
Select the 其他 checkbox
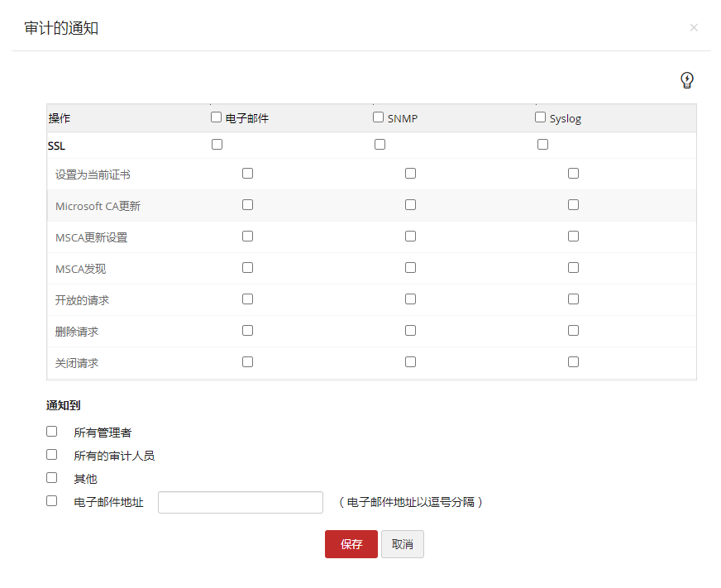click(52, 478)
